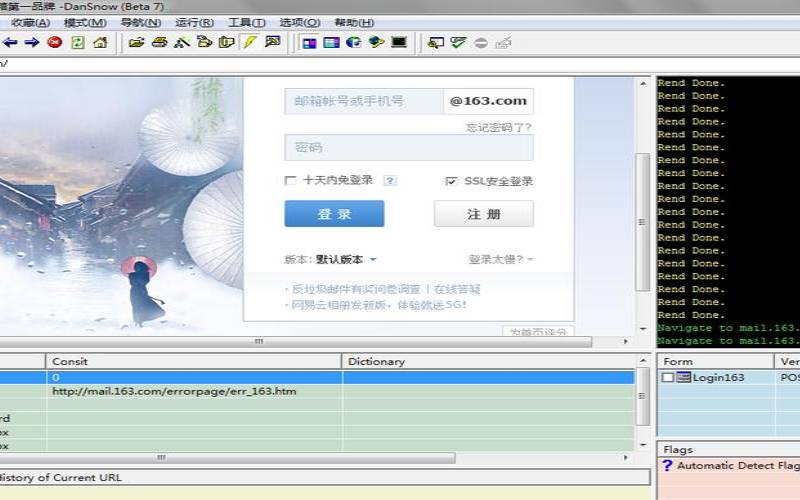
Task: Click the framed picture toolbar icon
Action: [x=272, y=42]
